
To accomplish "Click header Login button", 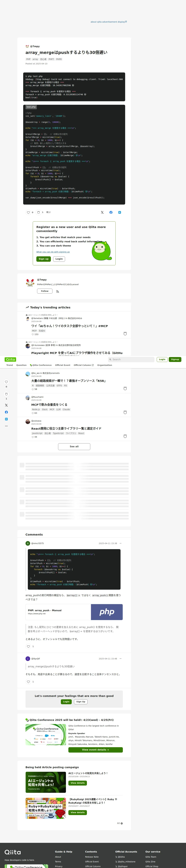I will pos(162,359).
